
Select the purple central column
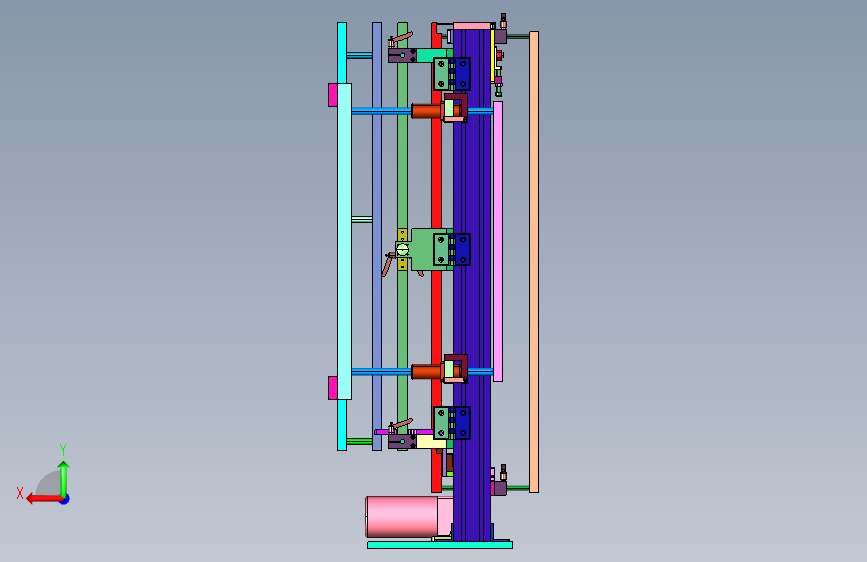(x=472, y=285)
